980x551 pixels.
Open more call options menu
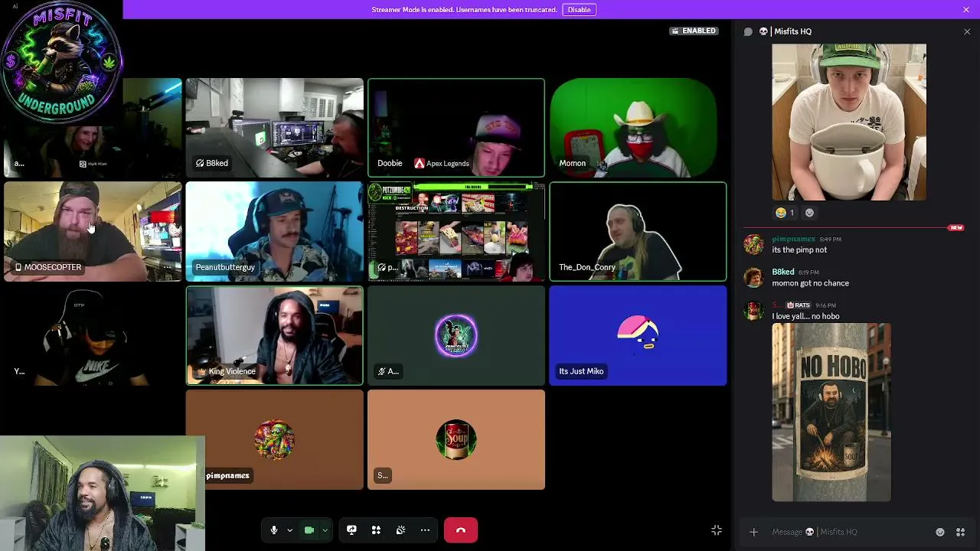point(425,530)
